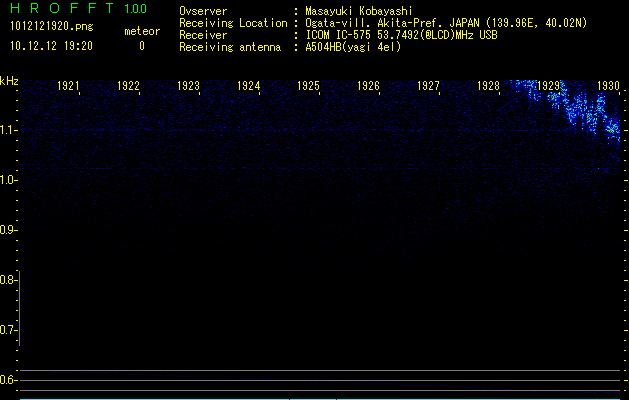The height and width of the screenshot is (400, 629).
Task: Click the A504HB(yagi 4el) antenna text
Action: tap(353, 47)
